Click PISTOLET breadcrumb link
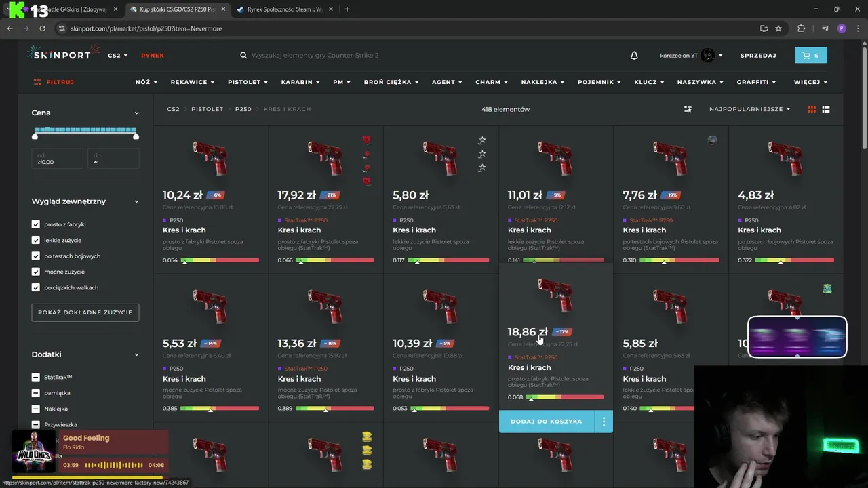Image resolution: width=868 pixels, height=488 pixels. (x=207, y=109)
